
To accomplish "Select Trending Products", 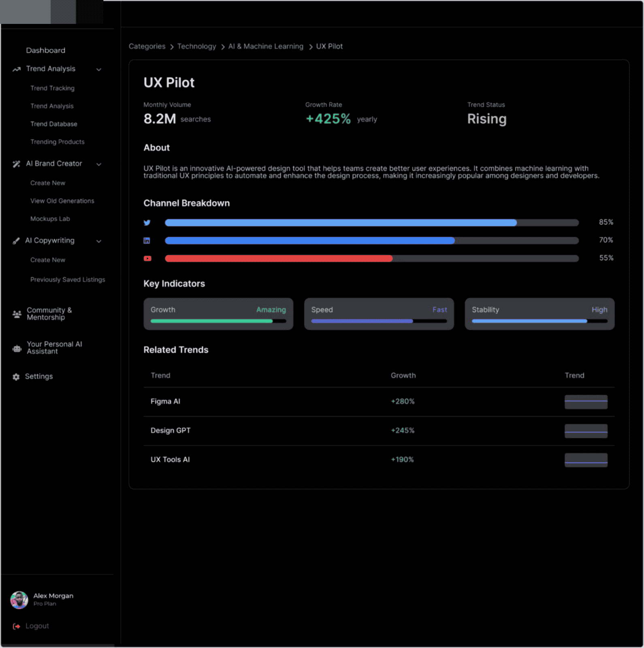I will coord(57,142).
